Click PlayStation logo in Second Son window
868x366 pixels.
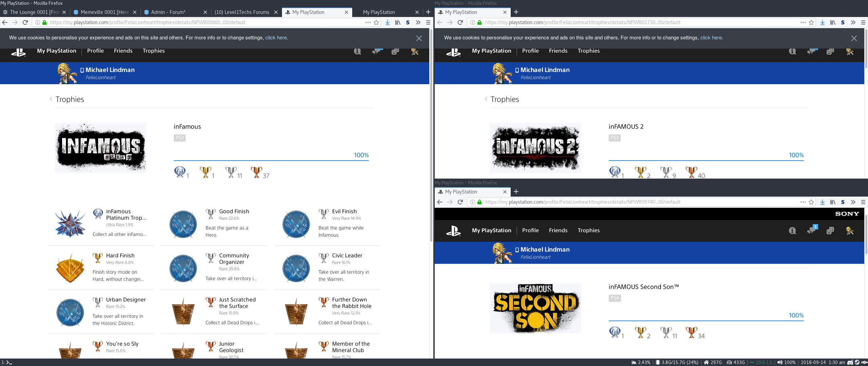(x=454, y=231)
